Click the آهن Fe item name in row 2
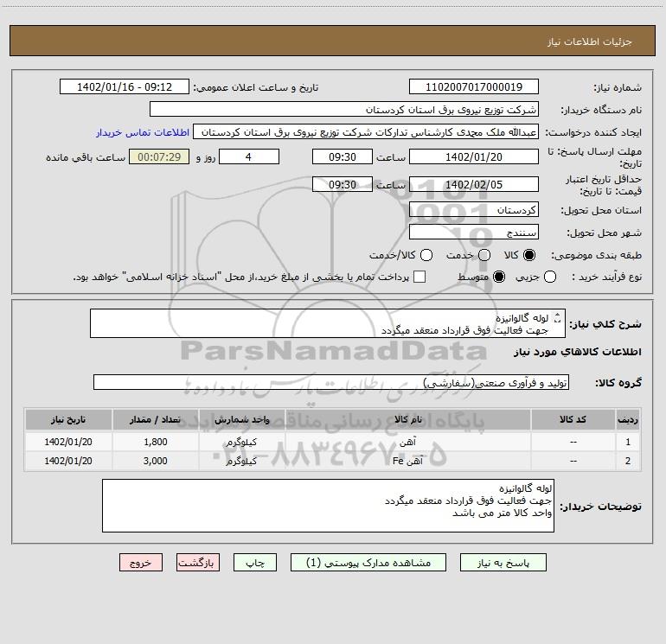The width and height of the screenshot is (666, 644). click(x=407, y=461)
